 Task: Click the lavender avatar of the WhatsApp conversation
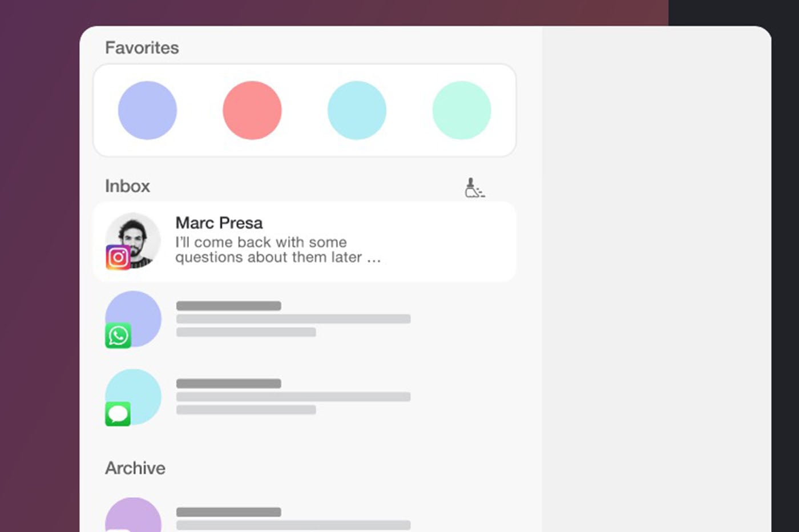pyautogui.click(x=133, y=319)
